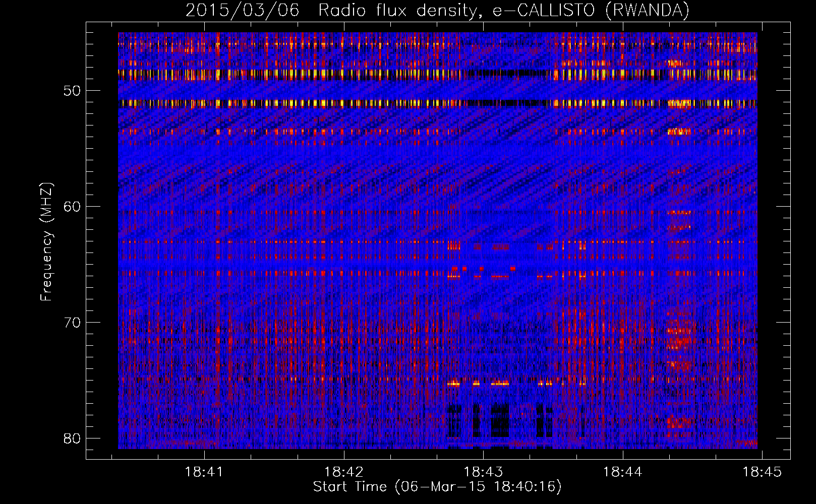Image resolution: width=816 pixels, height=504 pixels.
Task: Click the 50 MHz frequency tick label
Action: point(72,91)
